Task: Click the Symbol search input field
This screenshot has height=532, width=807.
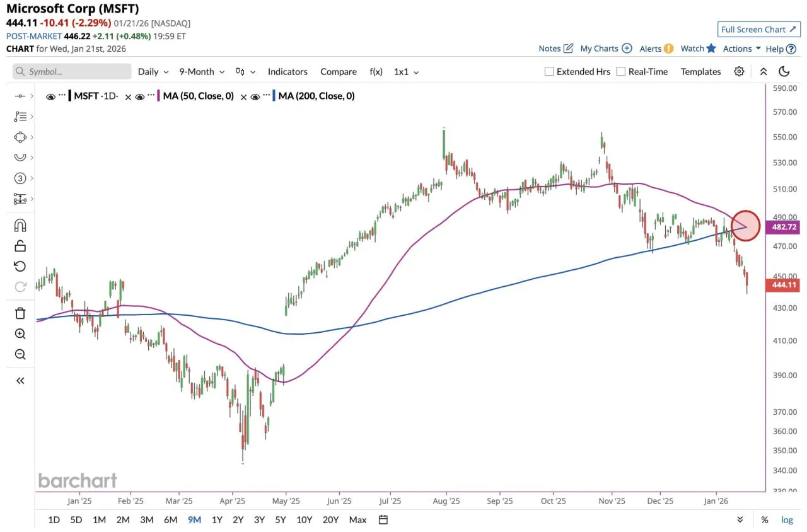Action: 73,72
